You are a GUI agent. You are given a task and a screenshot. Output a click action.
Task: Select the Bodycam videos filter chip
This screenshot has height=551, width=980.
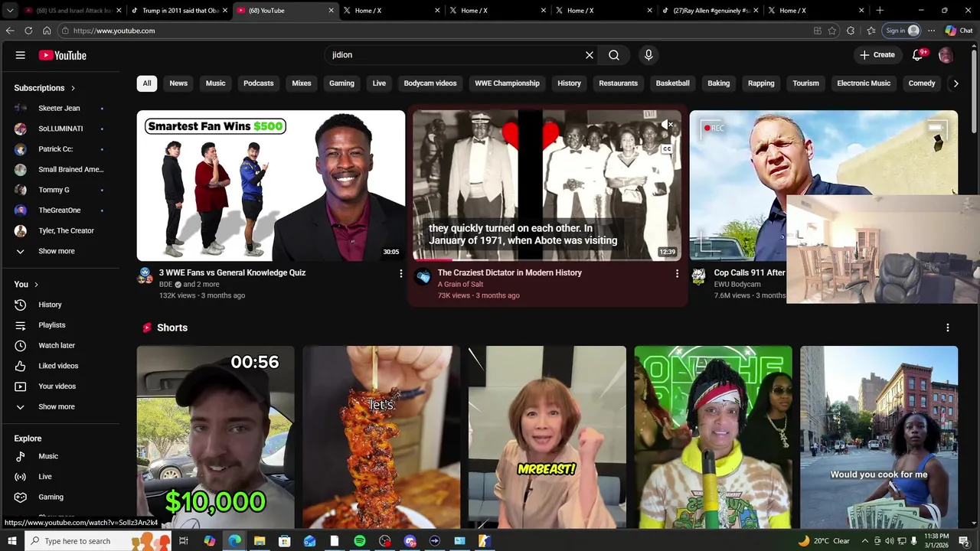click(430, 83)
